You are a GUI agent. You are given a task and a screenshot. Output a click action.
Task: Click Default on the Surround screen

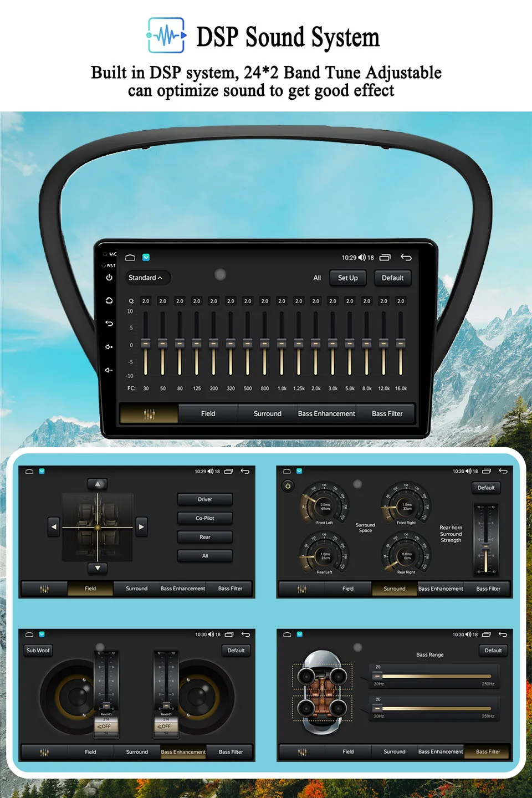[486, 488]
